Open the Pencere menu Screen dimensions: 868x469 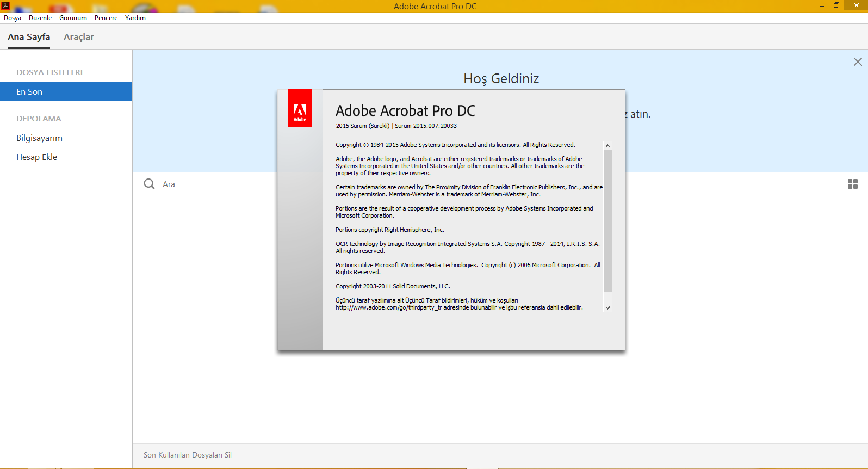tap(106, 18)
